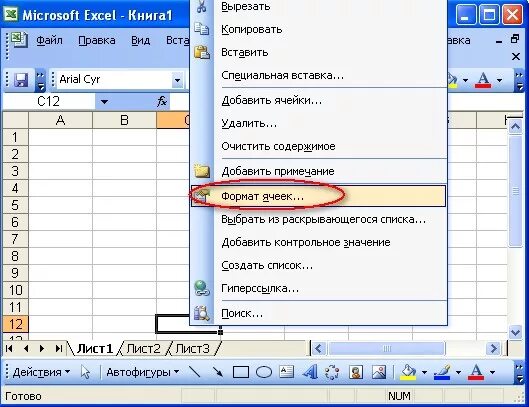This screenshot has width=529, height=407.
Task: Open drawing toolbar font color dropdown arrow
Action: [x=492, y=373]
